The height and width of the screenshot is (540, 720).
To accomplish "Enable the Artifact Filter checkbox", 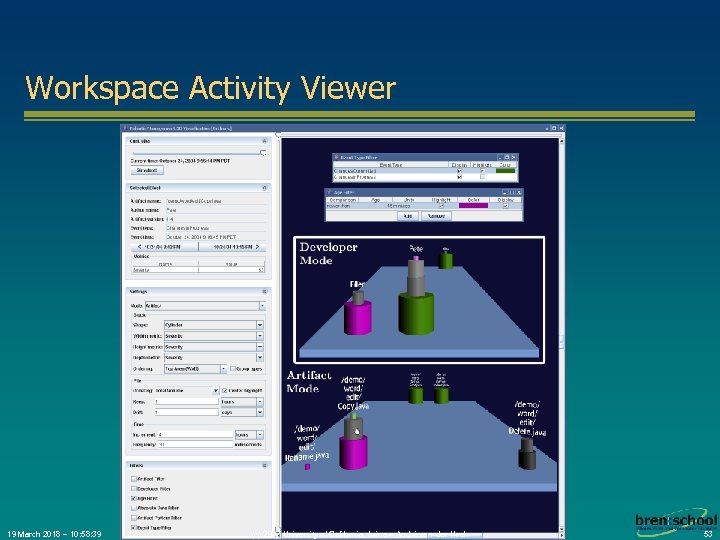I will tap(134, 478).
